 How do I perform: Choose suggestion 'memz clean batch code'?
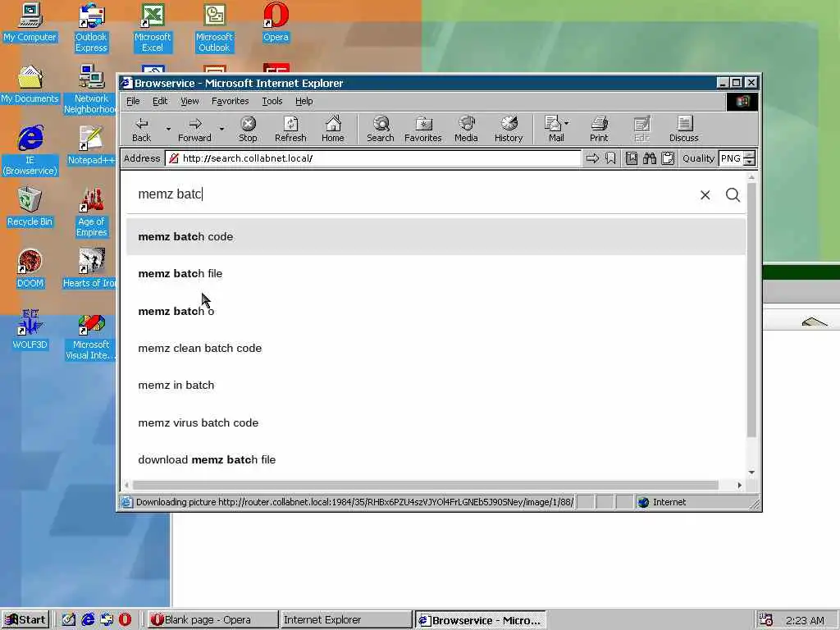pyautogui.click(x=436, y=348)
